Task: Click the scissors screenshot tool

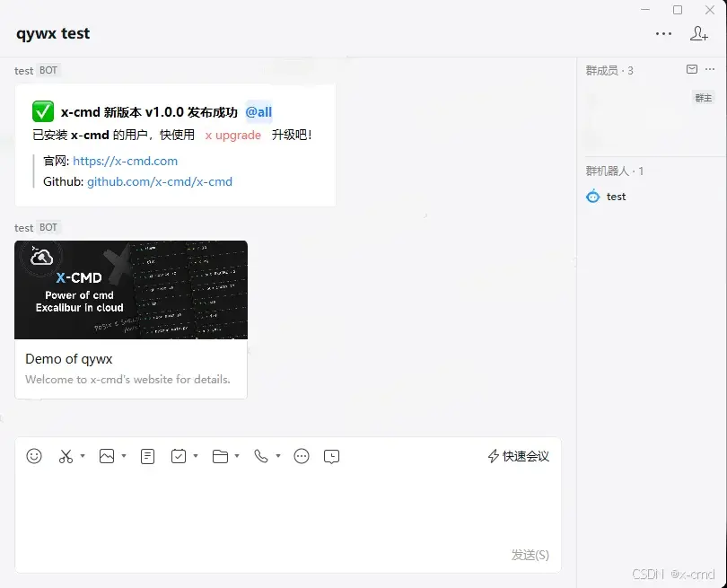Action: click(x=66, y=456)
